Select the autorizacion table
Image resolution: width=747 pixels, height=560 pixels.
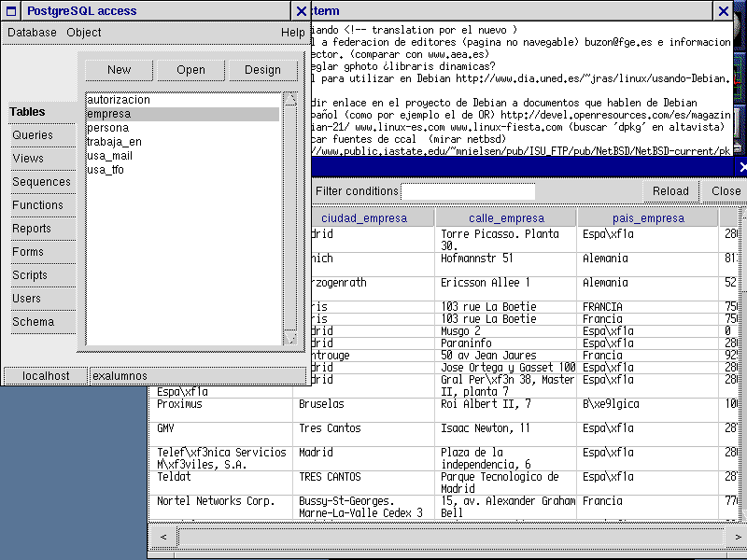(183, 100)
